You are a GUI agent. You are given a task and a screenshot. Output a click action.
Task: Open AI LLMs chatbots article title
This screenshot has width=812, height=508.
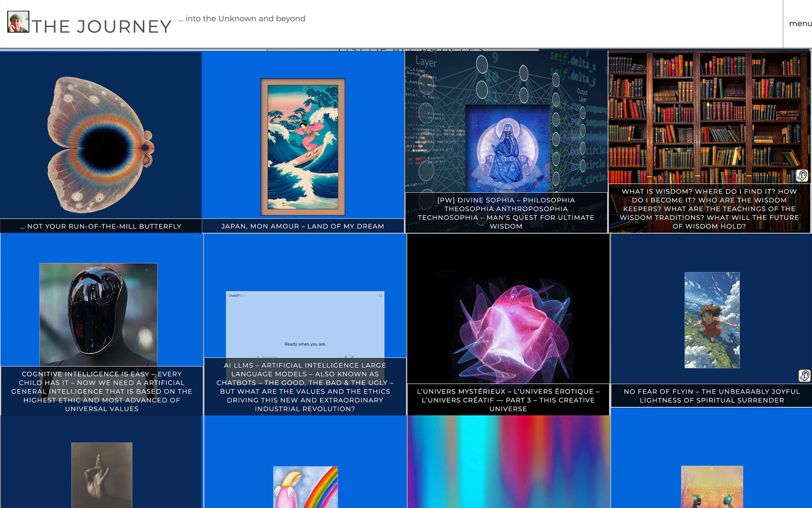pyautogui.click(x=305, y=386)
